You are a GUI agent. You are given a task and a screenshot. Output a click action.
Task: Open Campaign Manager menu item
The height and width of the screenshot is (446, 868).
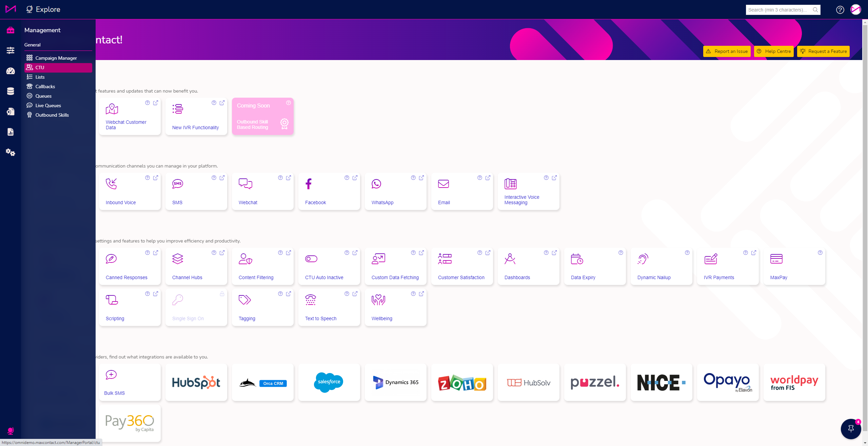click(x=56, y=58)
